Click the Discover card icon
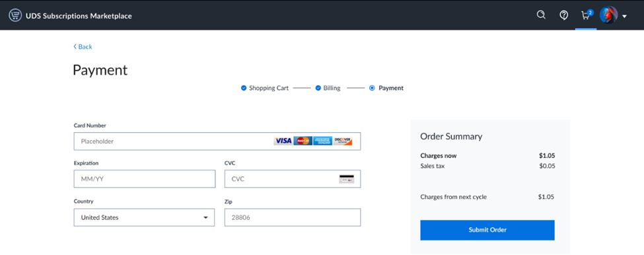Image resolution: width=644 pixels, height=255 pixels. (x=343, y=141)
